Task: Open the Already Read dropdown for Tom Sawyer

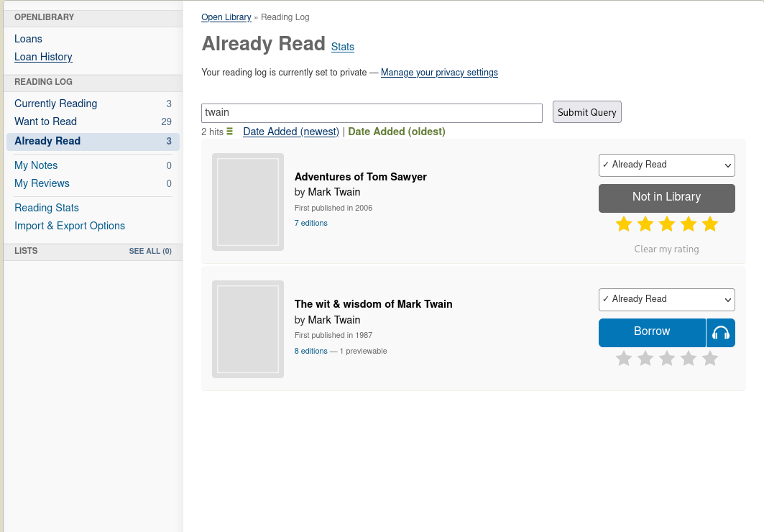Action: tap(666, 165)
